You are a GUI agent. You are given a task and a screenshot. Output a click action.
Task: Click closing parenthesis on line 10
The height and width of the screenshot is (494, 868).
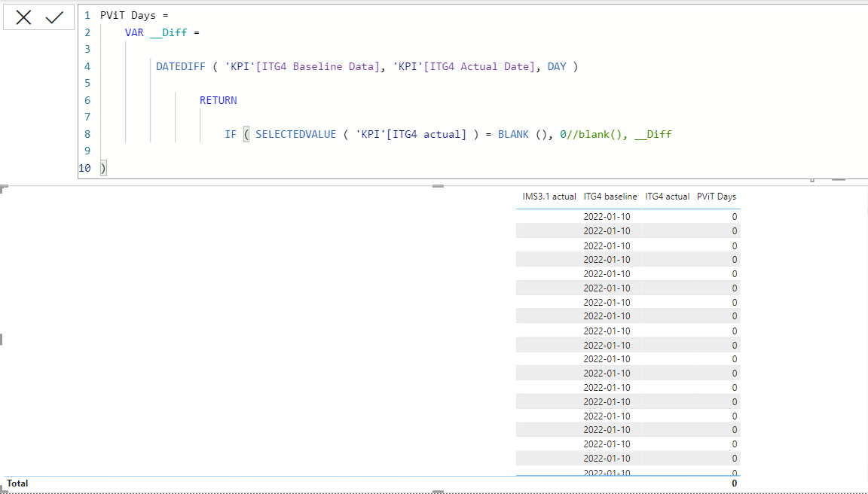point(103,168)
